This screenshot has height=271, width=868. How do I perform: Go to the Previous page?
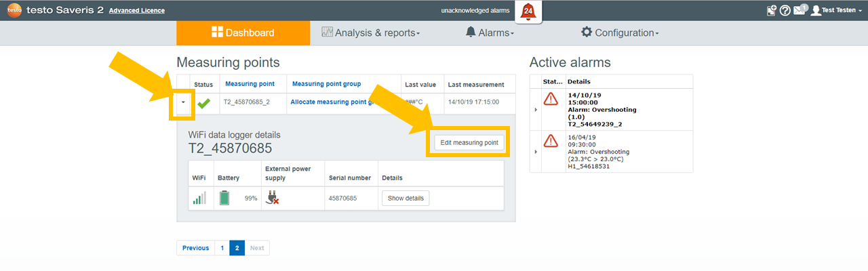(195, 248)
